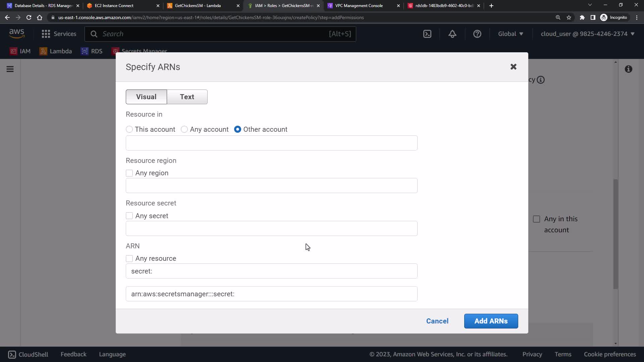
Task: Switch to the VPC Management Console tab
Action: point(359,6)
